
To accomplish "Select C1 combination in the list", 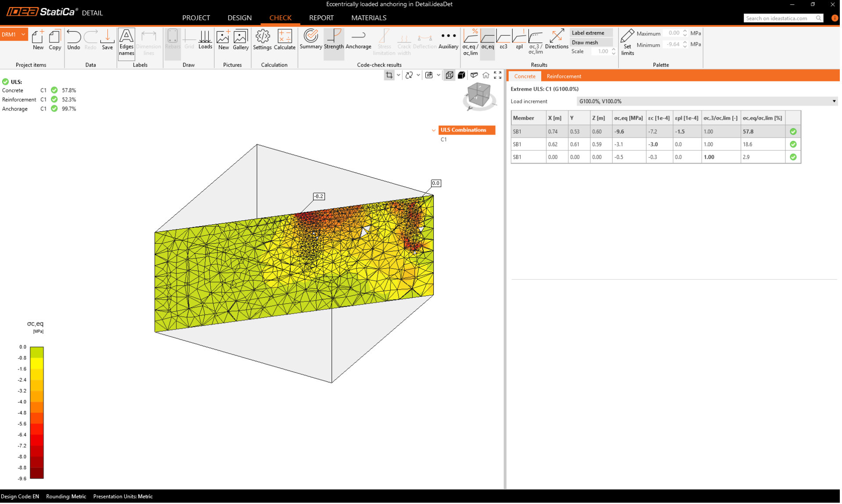I will (444, 139).
